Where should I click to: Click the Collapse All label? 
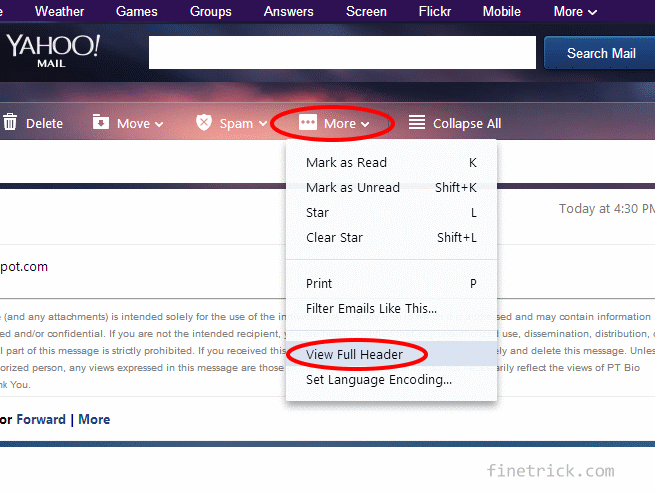467,124
